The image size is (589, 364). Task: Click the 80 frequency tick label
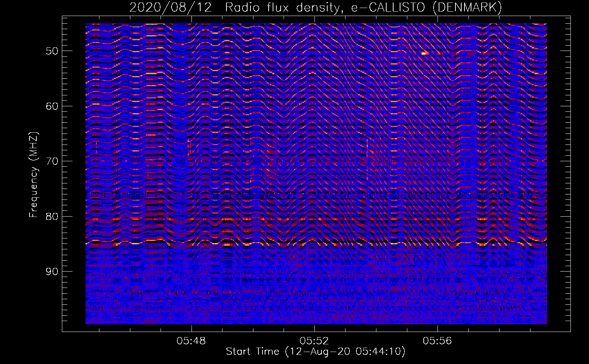pyautogui.click(x=52, y=217)
